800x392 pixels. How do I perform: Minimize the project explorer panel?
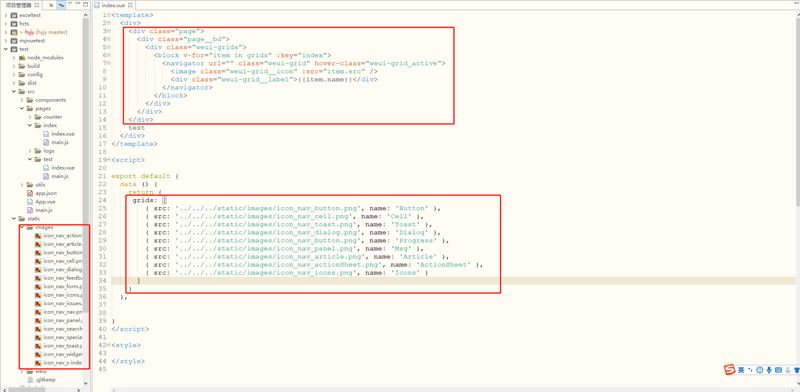pyautogui.click(x=78, y=4)
